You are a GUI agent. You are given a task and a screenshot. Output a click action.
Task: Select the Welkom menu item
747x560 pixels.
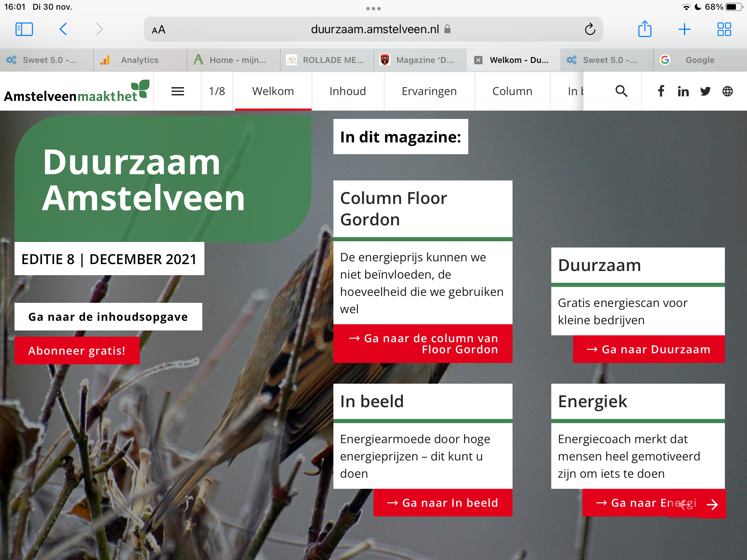(273, 91)
